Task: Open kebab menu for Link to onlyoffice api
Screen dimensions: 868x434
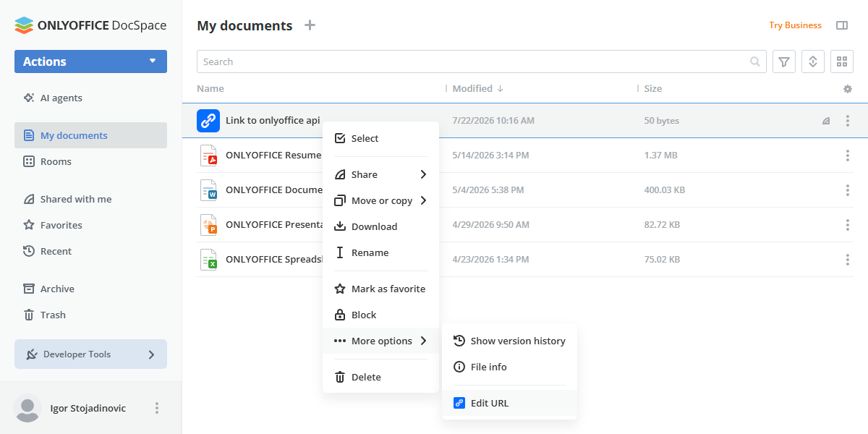Action: (x=848, y=121)
